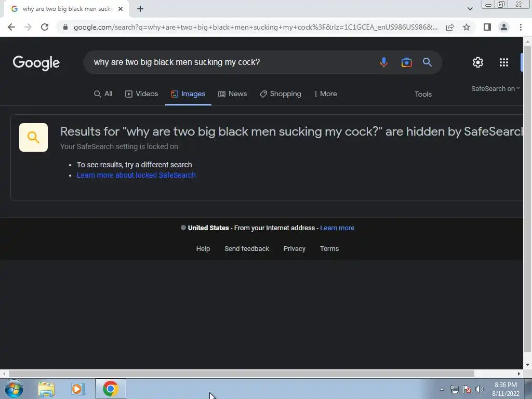Select the Images tab

[x=188, y=94]
